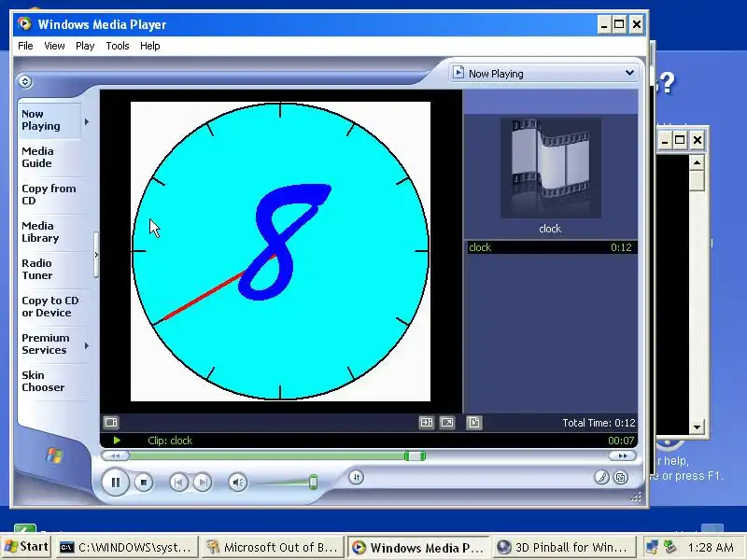
Task: Skip to the next track
Action: pos(202,483)
